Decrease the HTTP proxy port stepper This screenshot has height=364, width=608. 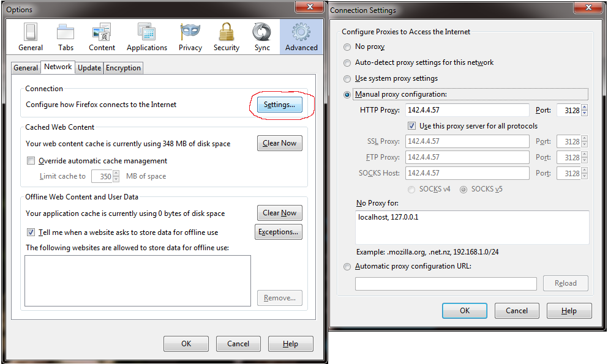click(x=585, y=113)
